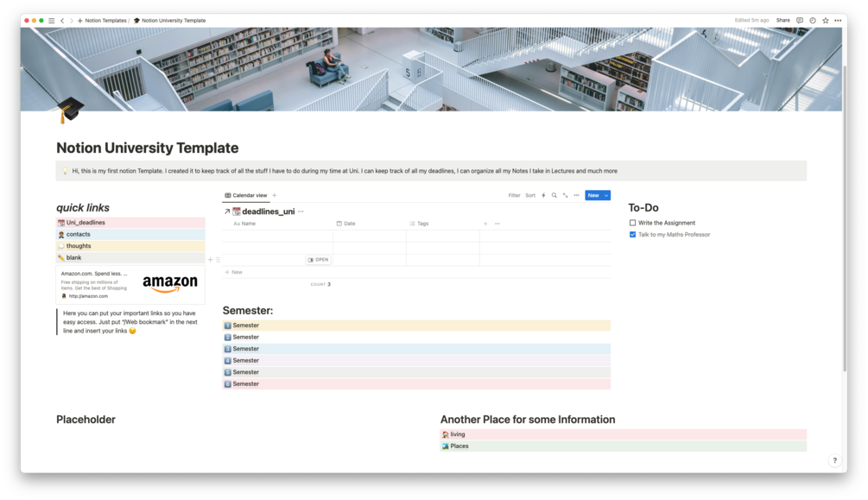The width and height of the screenshot is (868, 500).
Task: Open the deadlines_uni options menu
Action: coord(301,212)
